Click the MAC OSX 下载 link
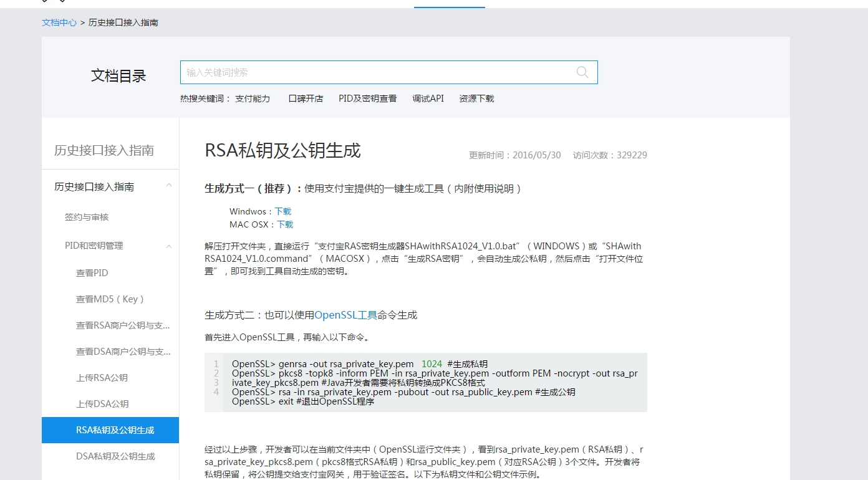The width and height of the screenshot is (868, 480). [x=285, y=224]
